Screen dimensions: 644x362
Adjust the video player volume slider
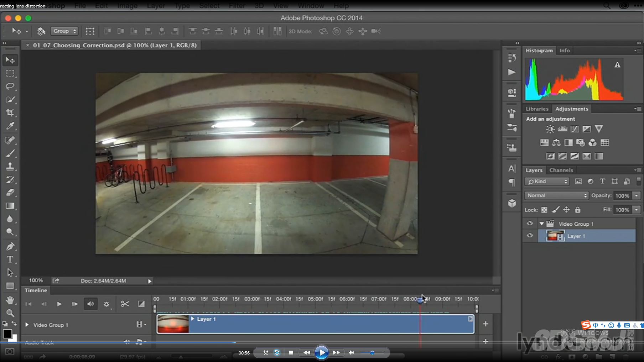pyautogui.click(x=372, y=353)
